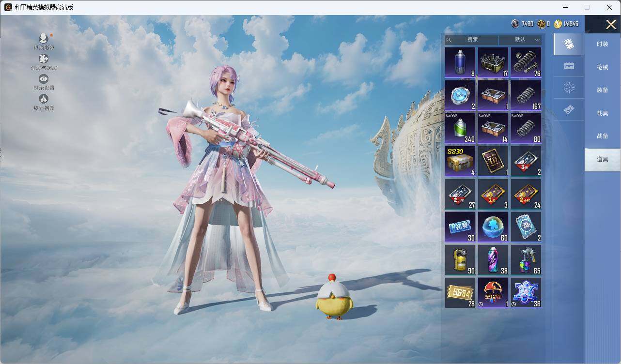Select the copper tray item with count 1

coord(493,95)
